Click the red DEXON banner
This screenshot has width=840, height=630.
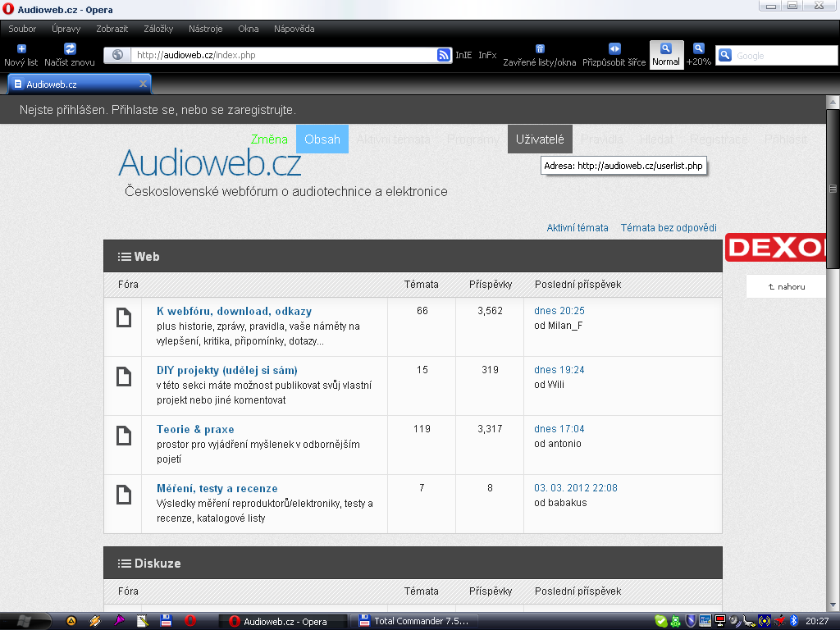pyautogui.click(x=775, y=248)
